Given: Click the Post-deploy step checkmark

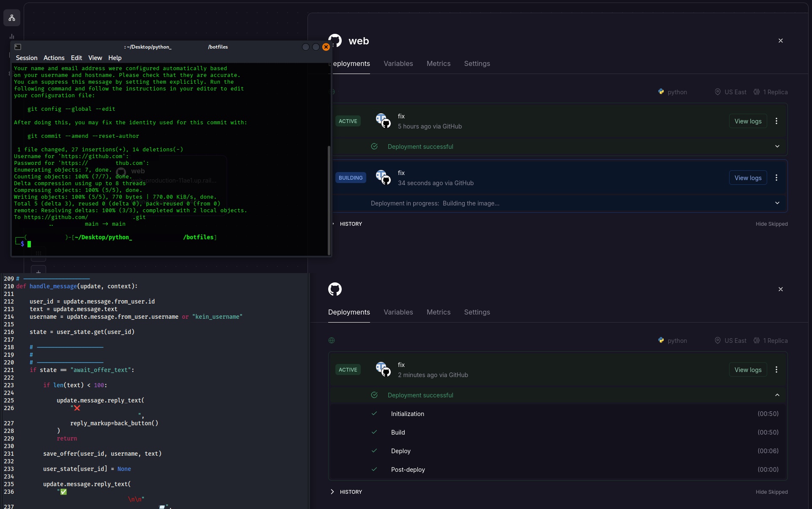Looking at the screenshot, I should coord(374,469).
